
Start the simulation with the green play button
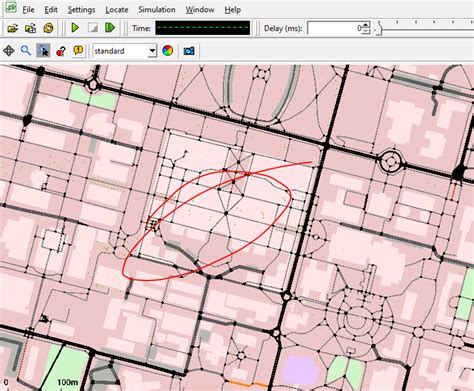click(75, 28)
